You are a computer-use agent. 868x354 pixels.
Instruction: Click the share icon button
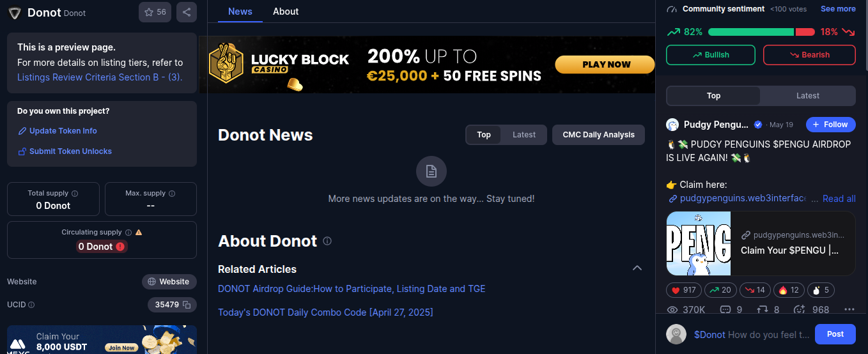point(186,12)
